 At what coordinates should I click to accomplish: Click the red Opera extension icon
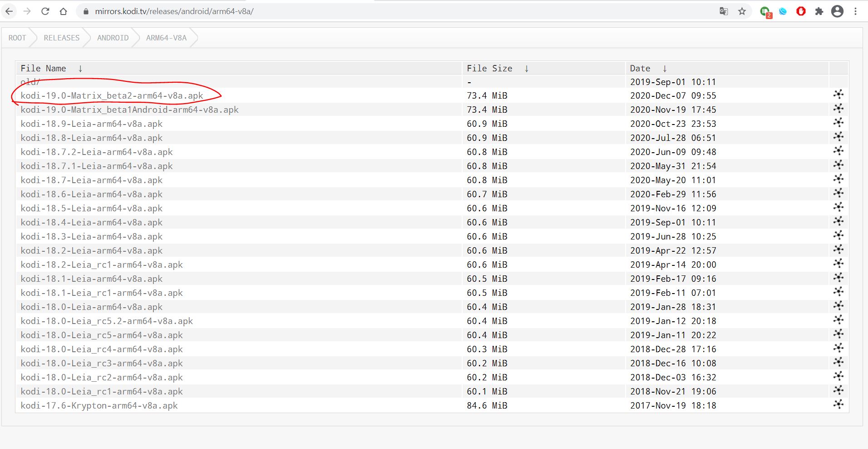coord(801,11)
